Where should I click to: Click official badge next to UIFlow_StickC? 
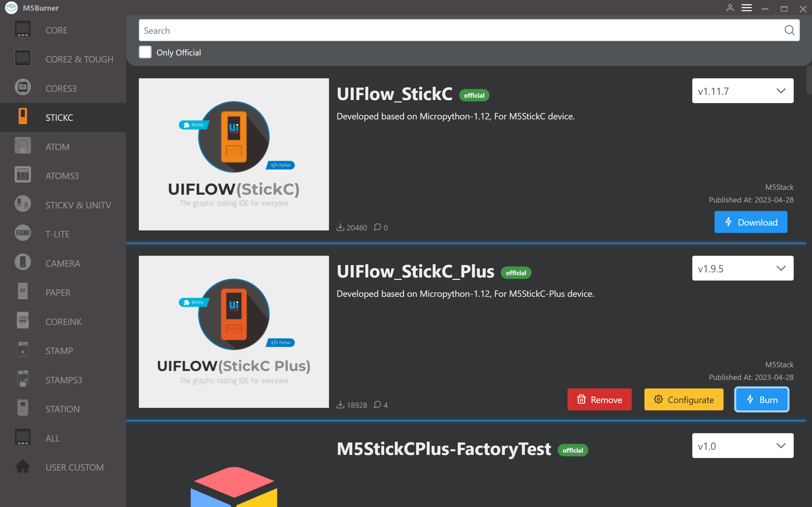[x=474, y=95]
